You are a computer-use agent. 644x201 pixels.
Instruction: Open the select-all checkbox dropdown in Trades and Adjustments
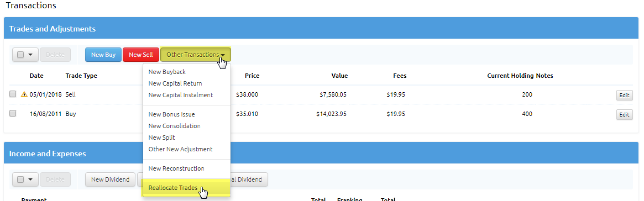(25, 55)
